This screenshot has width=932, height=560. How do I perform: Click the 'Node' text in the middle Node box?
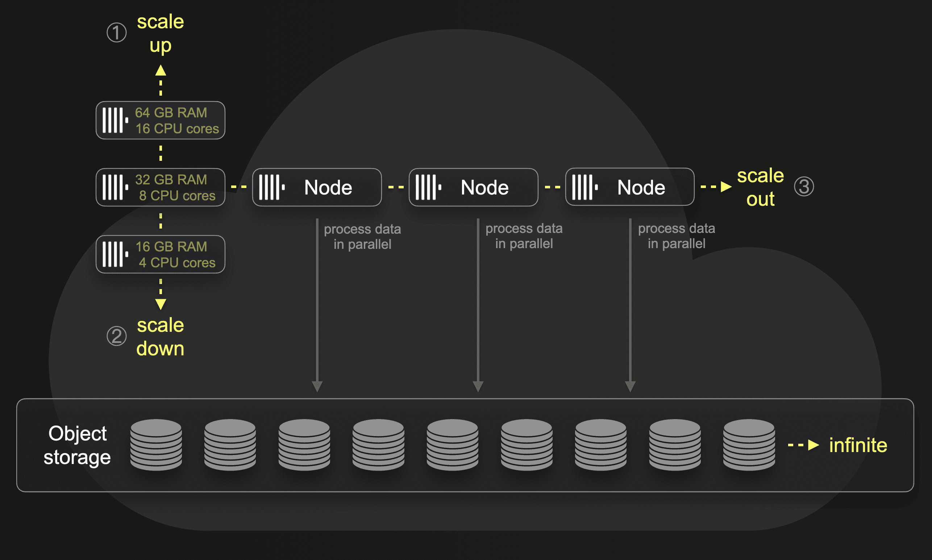click(485, 188)
